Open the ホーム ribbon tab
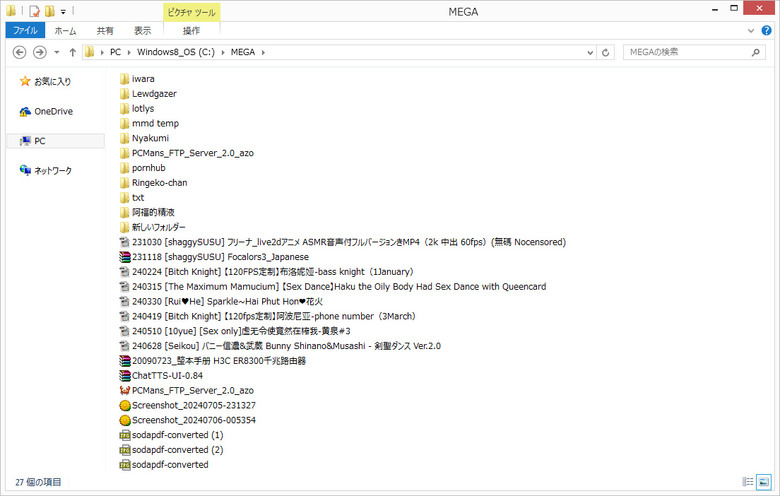The width and height of the screenshot is (780, 496). [x=65, y=31]
